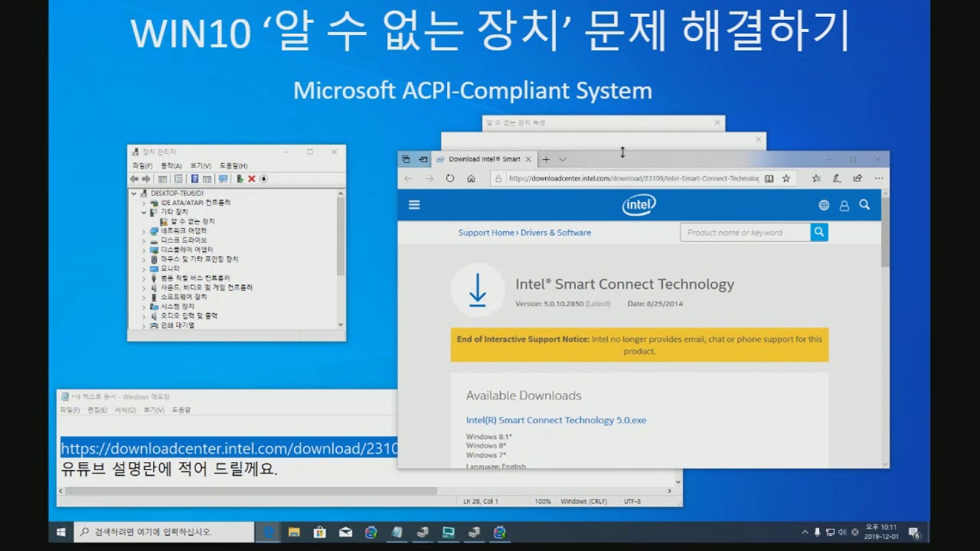980x551 pixels.
Task: Click Intel globe language icon
Action: pyautogui.click(x=824, y=205)
